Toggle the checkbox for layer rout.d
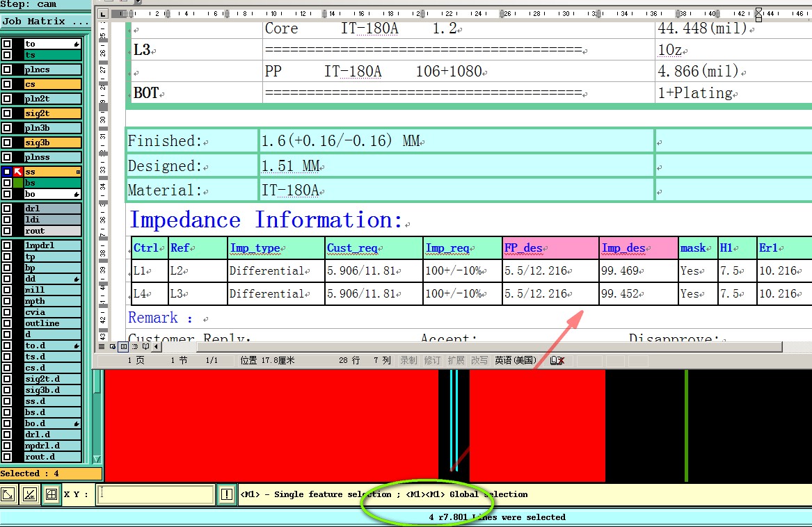This screenshot has height=527, width=812. pyautogui.click(x=7, y=457)
